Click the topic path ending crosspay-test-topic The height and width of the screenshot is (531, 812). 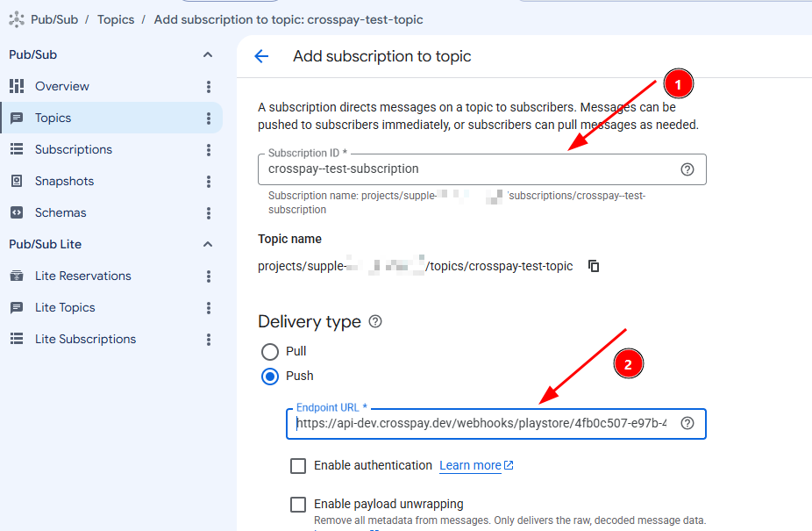[x=416, y=266]
